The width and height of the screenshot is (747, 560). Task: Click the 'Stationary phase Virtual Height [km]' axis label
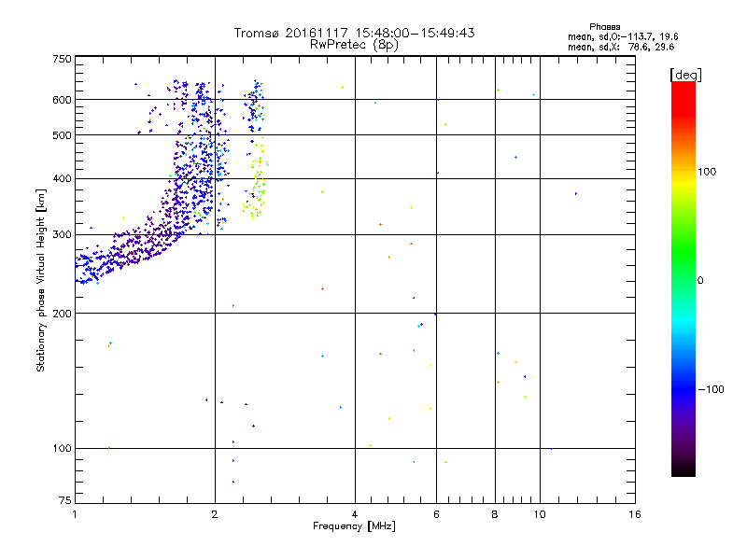pyautogui.click(x=41, y=280)
